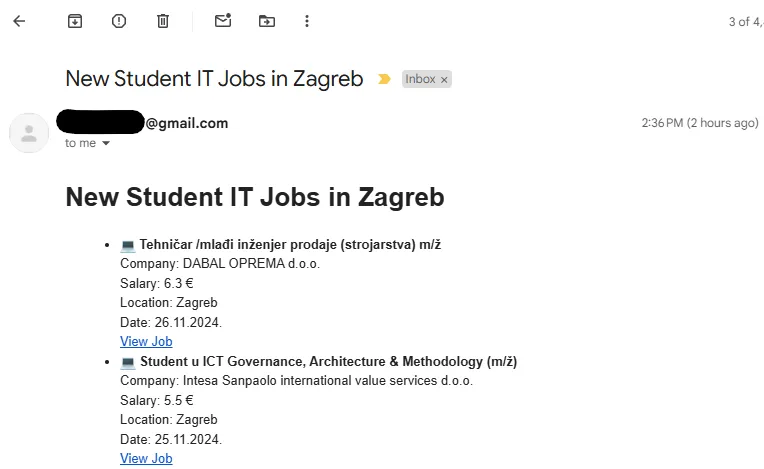
Task: Click the Inbox label chip
Action: pos(420,79)
